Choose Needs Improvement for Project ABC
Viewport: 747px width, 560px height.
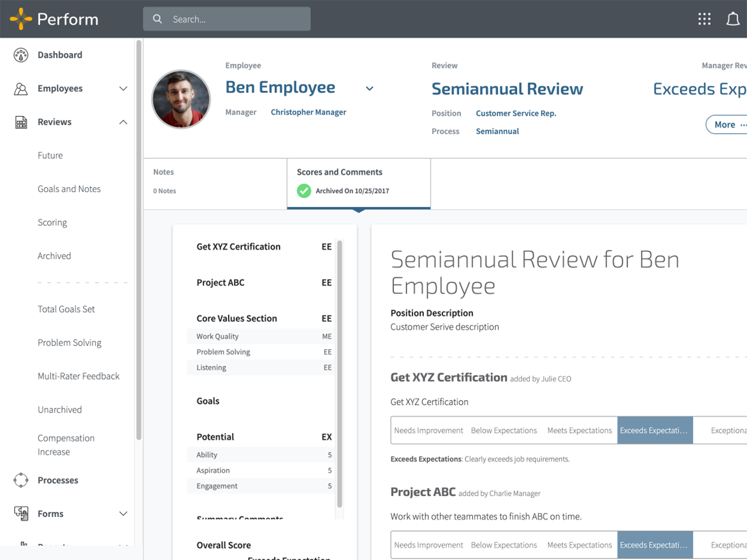pyautogui.click(x=428, y=545)
